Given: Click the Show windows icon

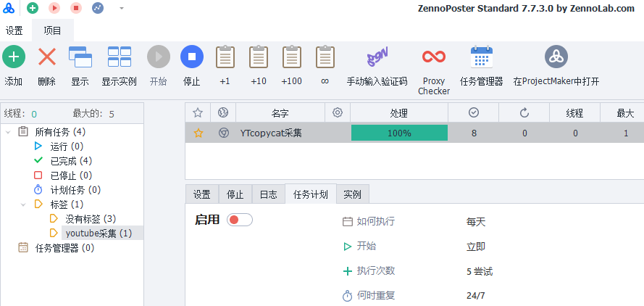Looking at the screenshot, I should [x=80, y=57].
